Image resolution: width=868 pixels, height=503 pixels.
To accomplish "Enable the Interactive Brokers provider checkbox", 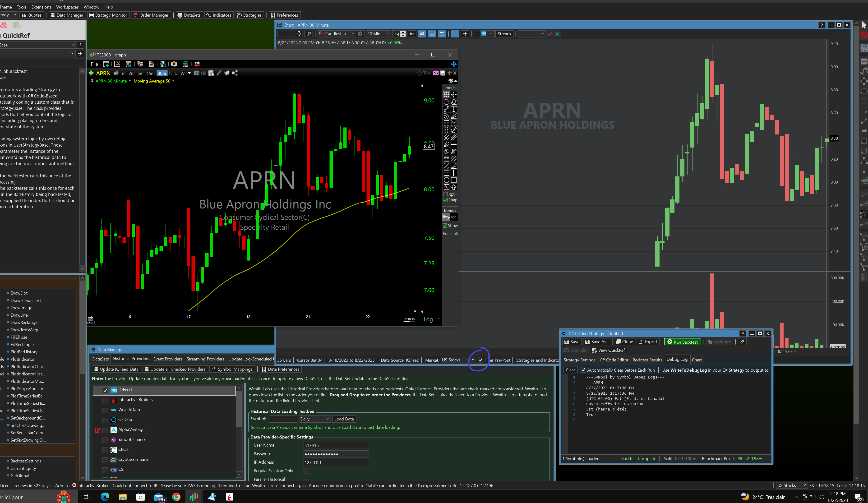I will coord(105,400).
